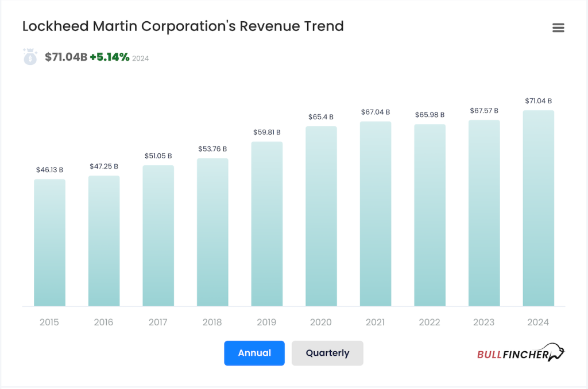The width and height of the screenshot is (588, 389).
Task: Click the chart title about Revenue Trend
Action: [x=183, y=26]
